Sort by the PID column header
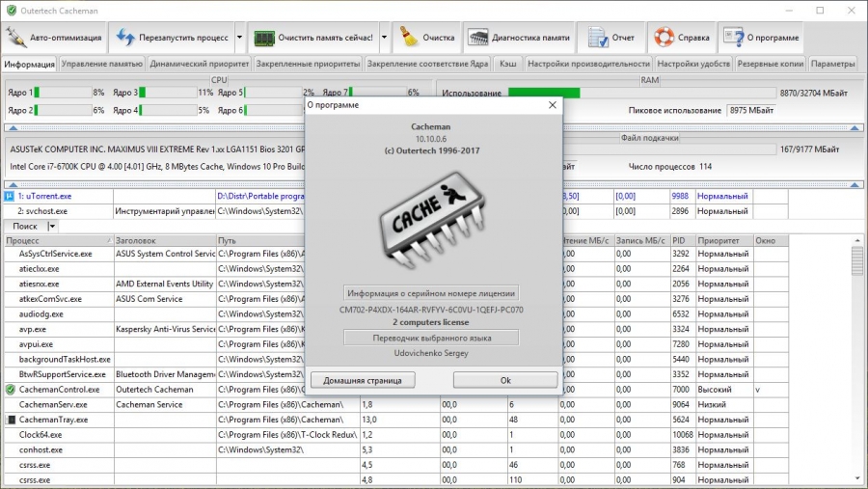The image size is (868, 489). [683, 240]
